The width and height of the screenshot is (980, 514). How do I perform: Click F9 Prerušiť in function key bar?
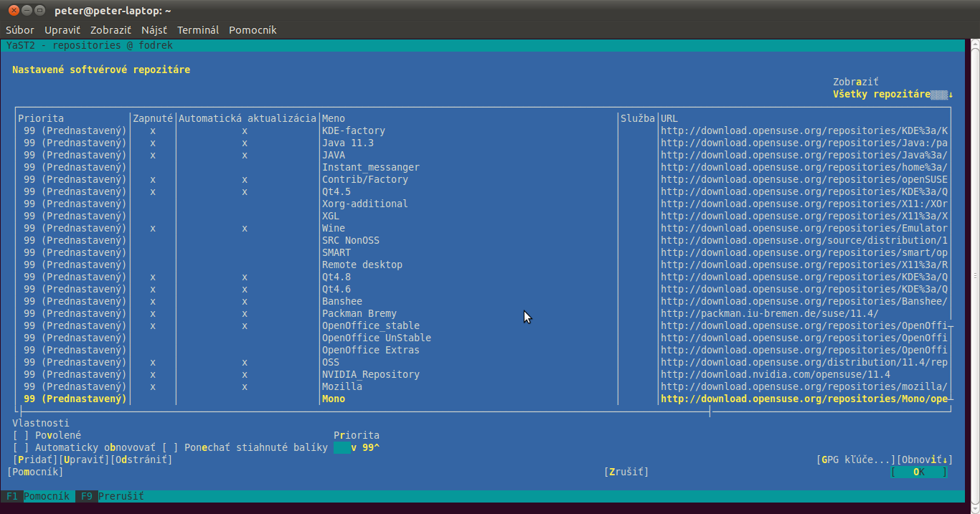(x=113, y=496)
